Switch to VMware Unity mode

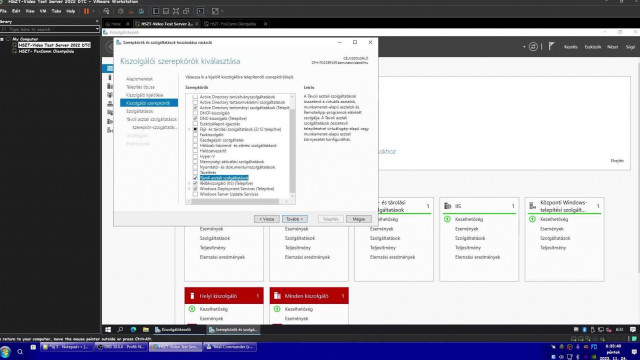(186, 11)
